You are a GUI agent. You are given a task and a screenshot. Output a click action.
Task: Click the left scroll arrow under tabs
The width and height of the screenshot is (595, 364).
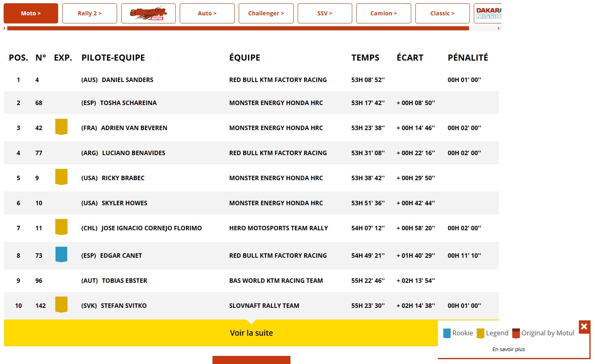[4, 28]
